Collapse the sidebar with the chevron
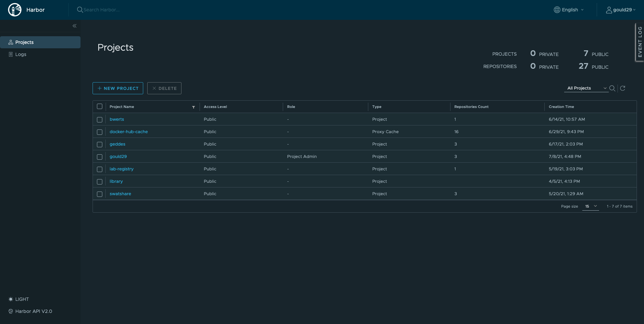The height and width of the screenshot is (324, 644). (74, 26)
